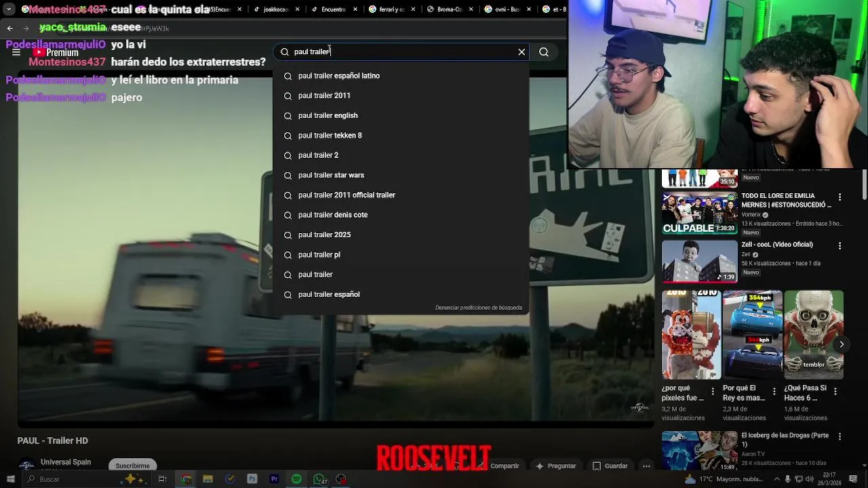Viewport: 868px width, 488px height.
Task: Select the suggestion reading exactly 'paul trailer español'
Action: click(401, 294)
